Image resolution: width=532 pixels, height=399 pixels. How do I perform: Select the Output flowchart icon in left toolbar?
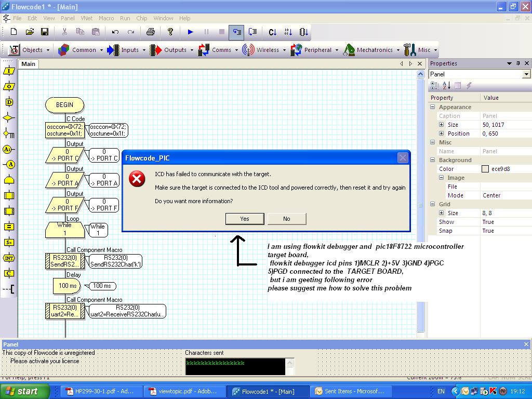coord(9,87)
